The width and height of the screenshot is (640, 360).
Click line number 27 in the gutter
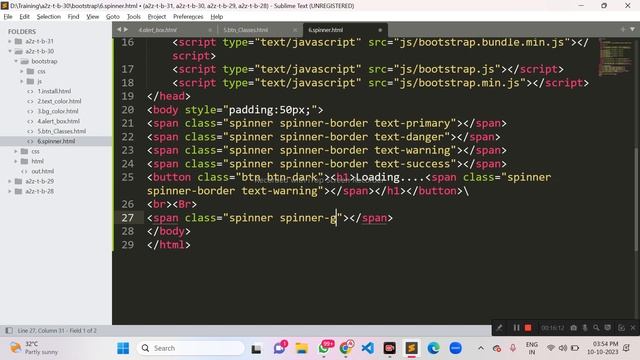pos(128,218)
